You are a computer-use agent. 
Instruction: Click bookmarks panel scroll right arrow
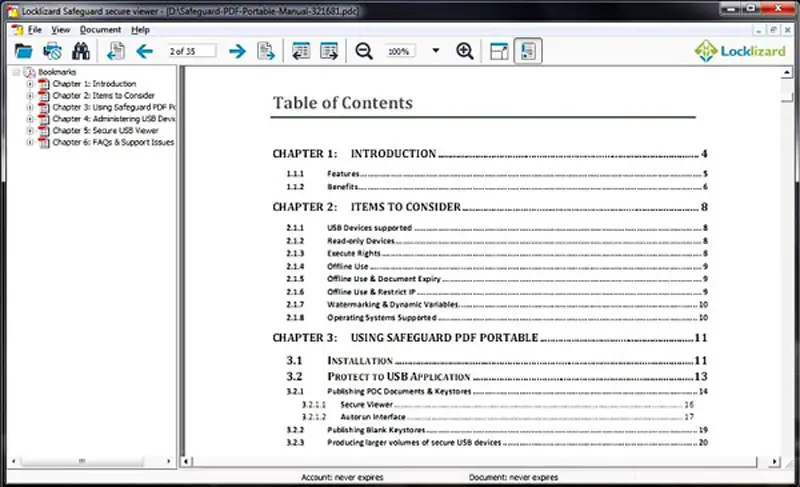click(x=169, y=461)
